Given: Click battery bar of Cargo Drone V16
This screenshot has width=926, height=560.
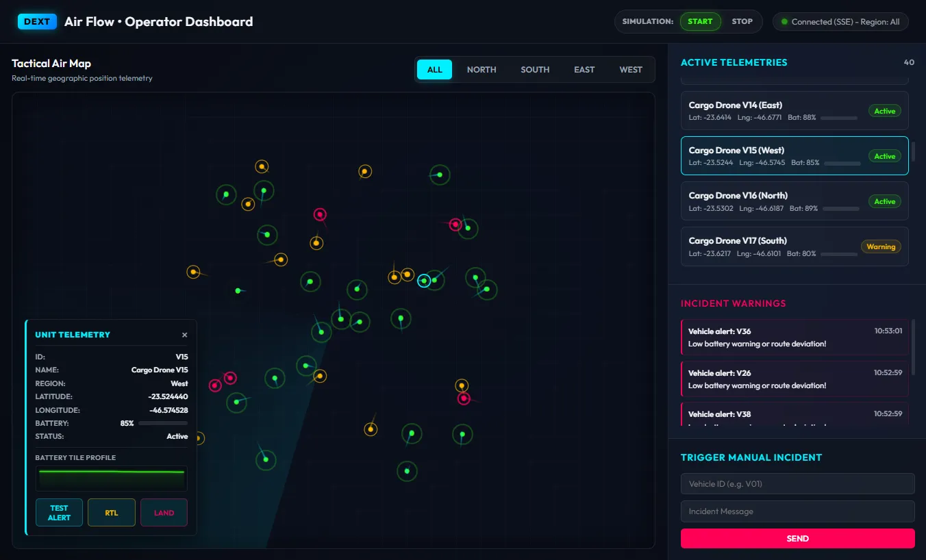Looking at the screenshot, I should [x=841, y=208].
